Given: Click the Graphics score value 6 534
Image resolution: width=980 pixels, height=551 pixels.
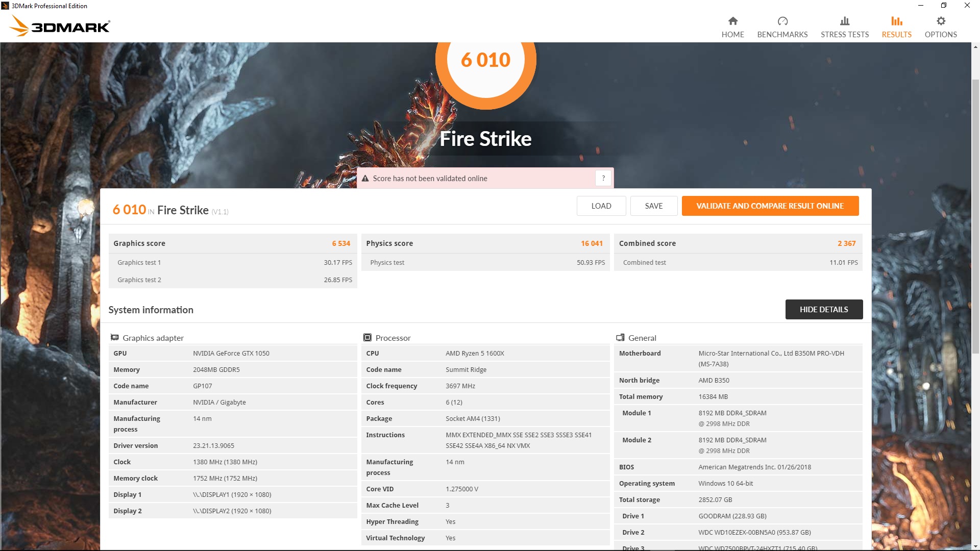Looking at the screenshot, I should (x=341, y=243).
